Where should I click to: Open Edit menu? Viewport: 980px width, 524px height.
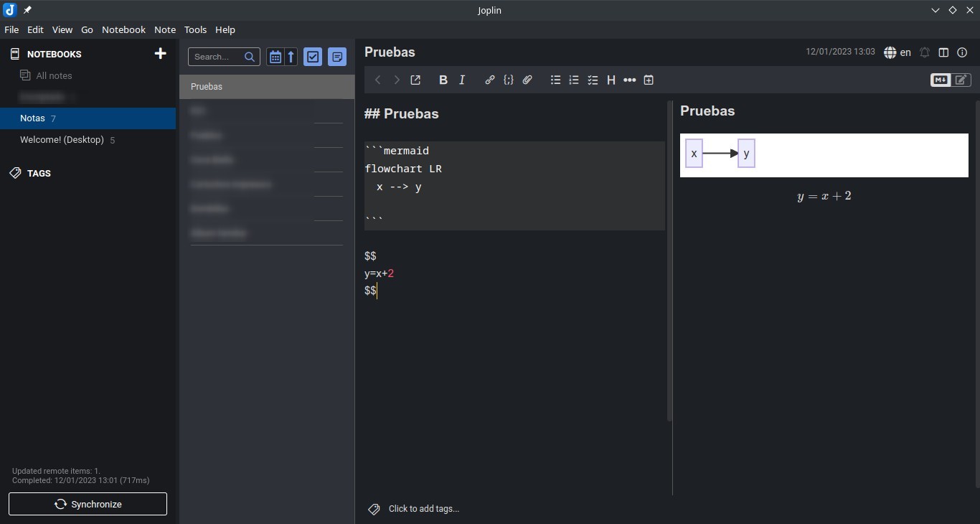pyautogui.click(x=35, y=29)
